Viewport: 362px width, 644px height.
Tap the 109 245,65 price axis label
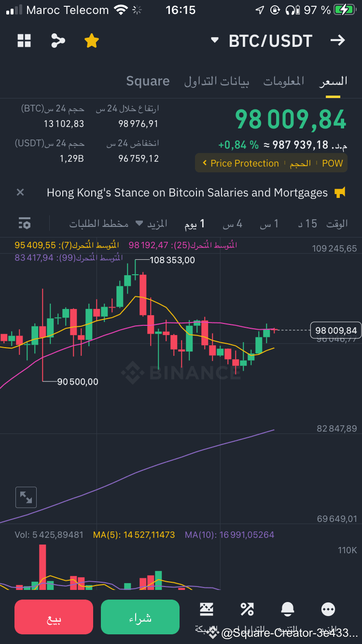tap(334, 249)
